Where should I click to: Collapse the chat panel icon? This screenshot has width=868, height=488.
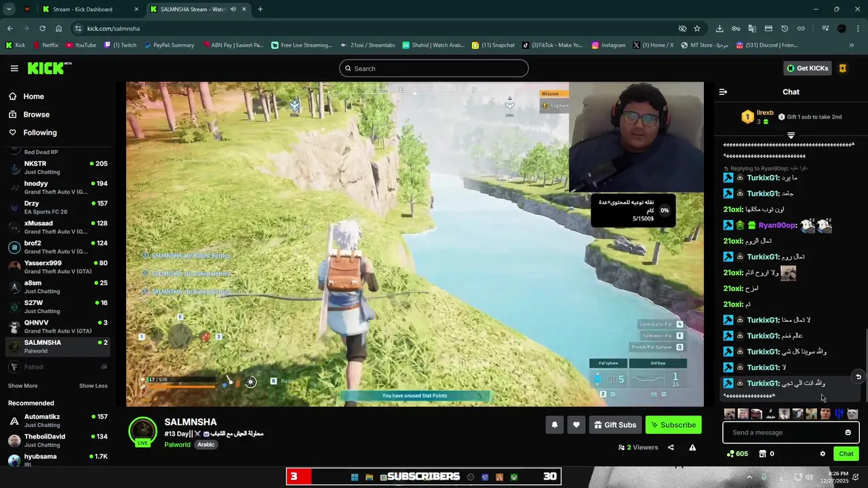723,91
